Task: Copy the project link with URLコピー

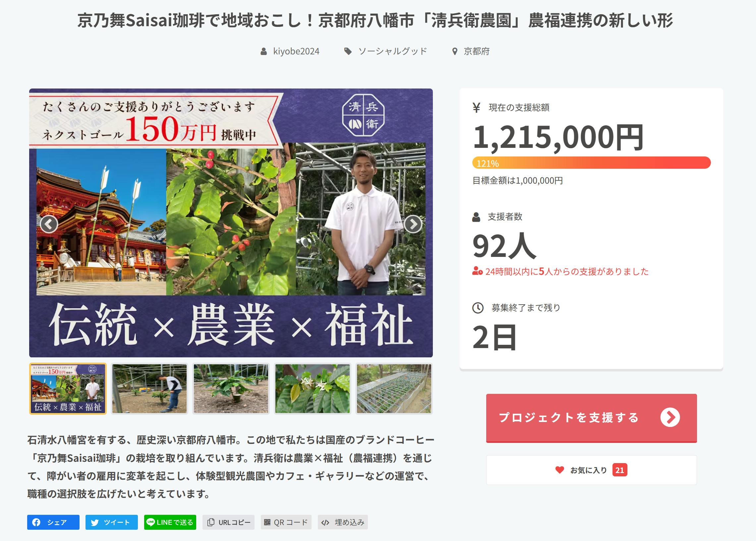Action: [x=228, y=522]
